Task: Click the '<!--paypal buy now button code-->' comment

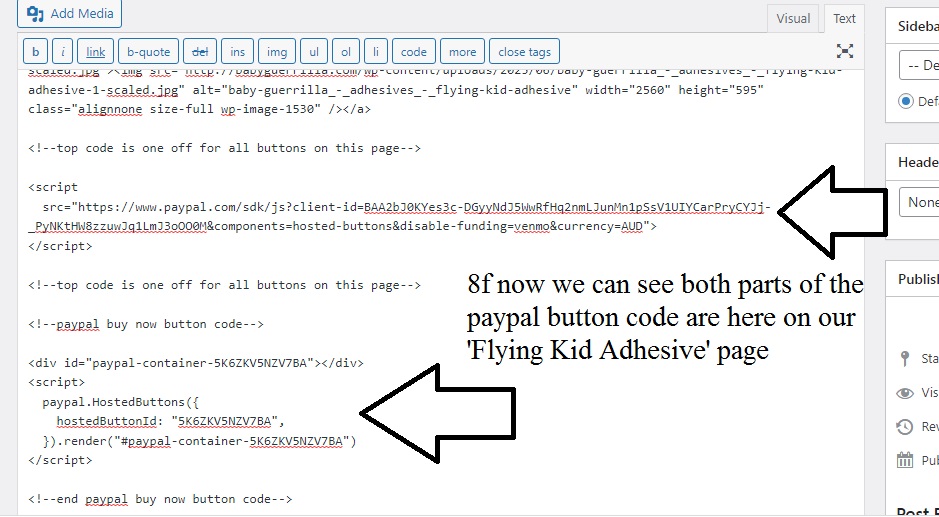Action: pos(146,324)
